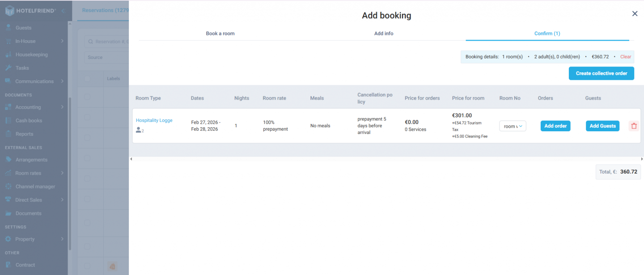Image resolution: width=644 pixels, height=275 pixels.
Task: Open Housekeeping from the sidebar icon
Action: (x=9, y=54)
